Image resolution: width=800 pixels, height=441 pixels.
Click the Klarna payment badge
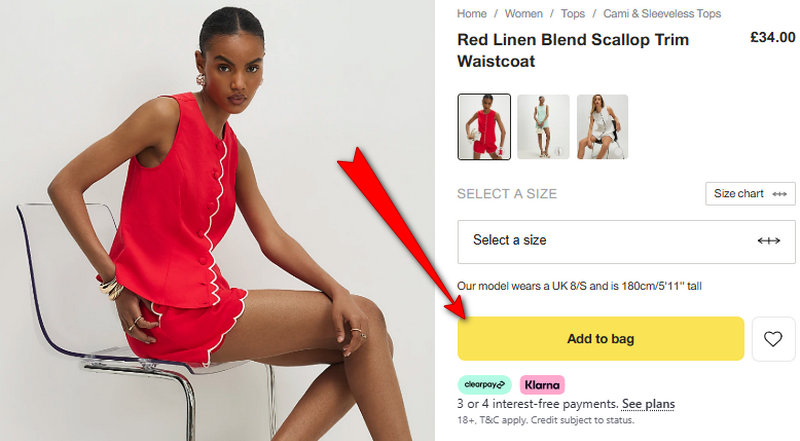[x=542, y=385]
